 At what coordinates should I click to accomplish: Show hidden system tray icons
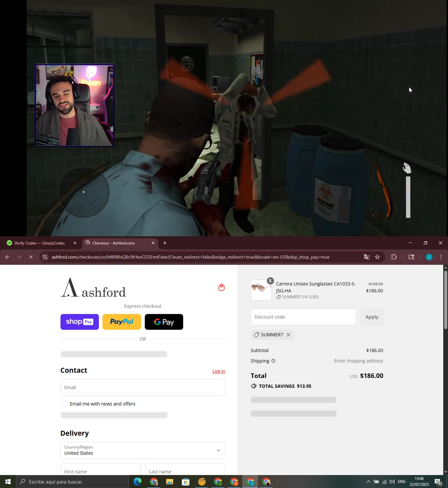[368, 482]
